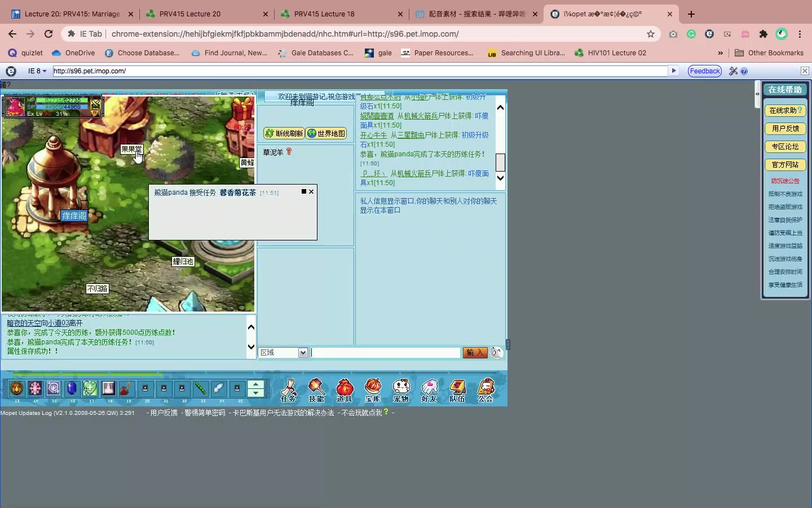Use the green heart shield in slot 17
Viewport: 812px width, 508px height.
[x=90, y=388]
